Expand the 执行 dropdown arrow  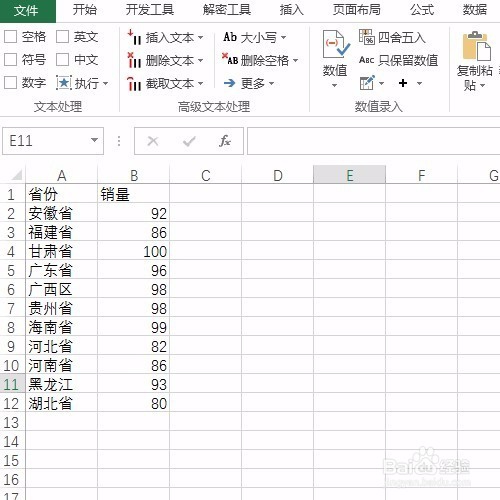click(x=106, y=83)
